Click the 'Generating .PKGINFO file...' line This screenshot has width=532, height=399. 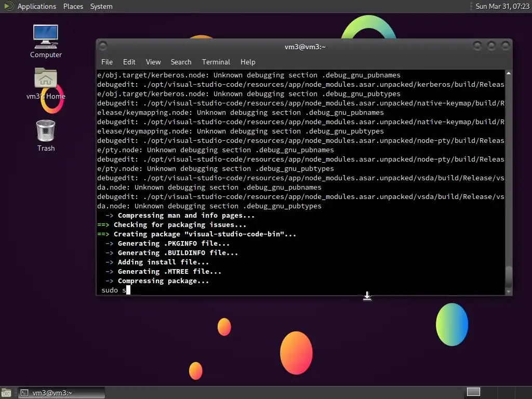(x=167, y=243)
